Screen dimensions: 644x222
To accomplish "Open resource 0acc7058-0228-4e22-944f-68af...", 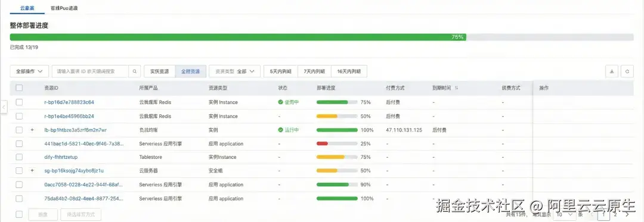I will (x=84, y=185).
